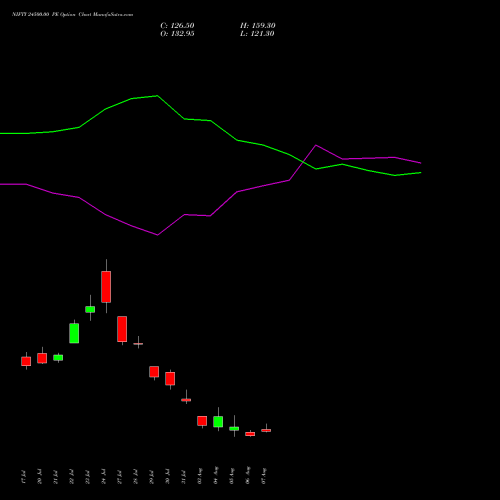Click the high value H: 159.30
The height and width of the screenshot is (500, 500).
(x=258, y=26)
